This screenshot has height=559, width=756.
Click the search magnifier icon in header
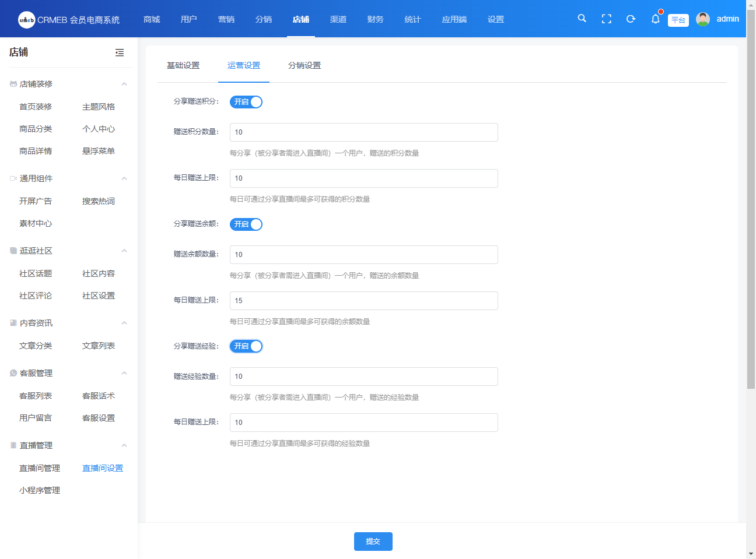tap(582, 19)
